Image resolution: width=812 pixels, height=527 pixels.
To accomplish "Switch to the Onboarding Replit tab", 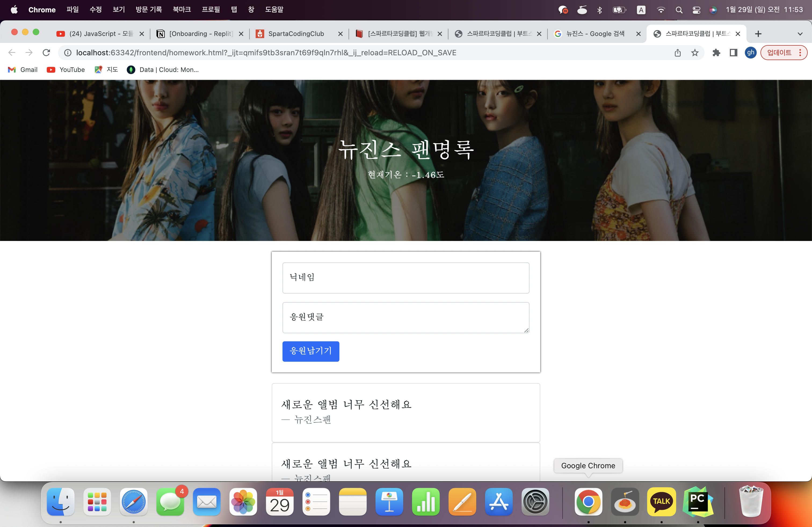I will [200, 34].
